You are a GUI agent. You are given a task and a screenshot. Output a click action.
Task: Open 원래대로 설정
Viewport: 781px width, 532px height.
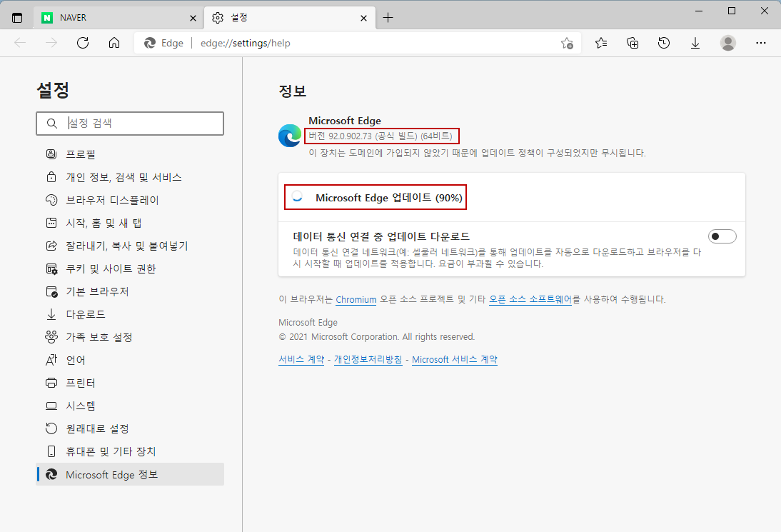130,429
